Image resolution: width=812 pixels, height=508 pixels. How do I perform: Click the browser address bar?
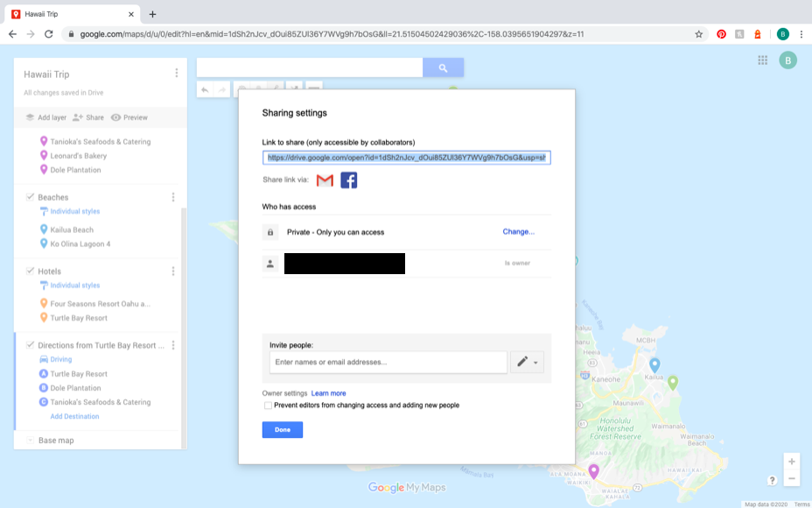pyautogui.click(x=383, y=34)
